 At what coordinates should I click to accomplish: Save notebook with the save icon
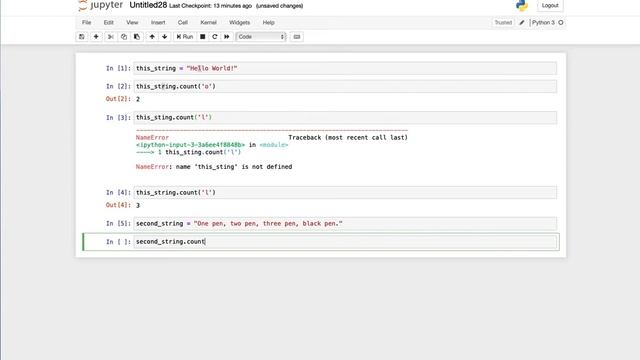(x=82, y=37)
